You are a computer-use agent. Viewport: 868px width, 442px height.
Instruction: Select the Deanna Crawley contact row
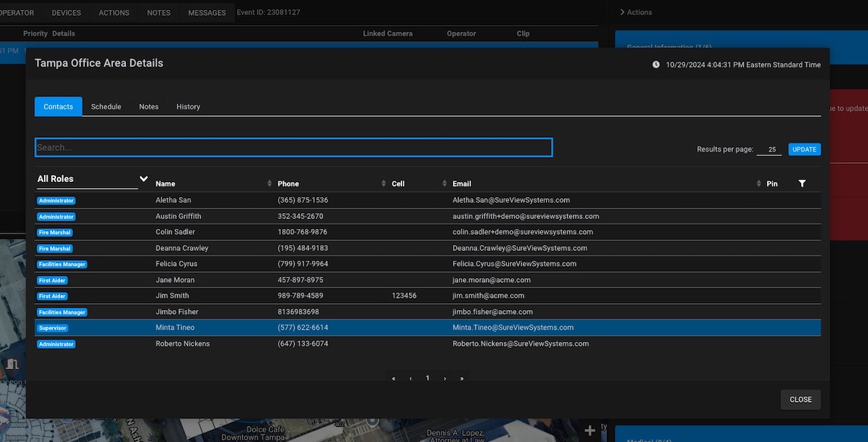click(x=427, y=249)
